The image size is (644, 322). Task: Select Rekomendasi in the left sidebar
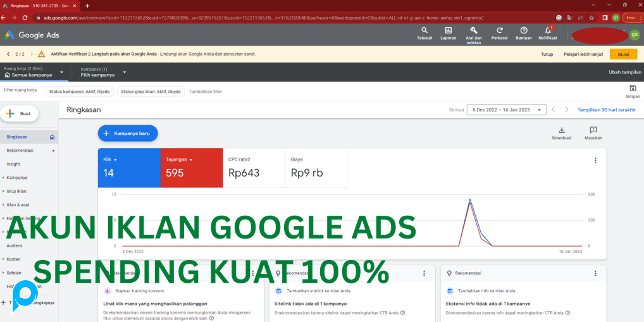pyautogui.click(x=20, y=151)
